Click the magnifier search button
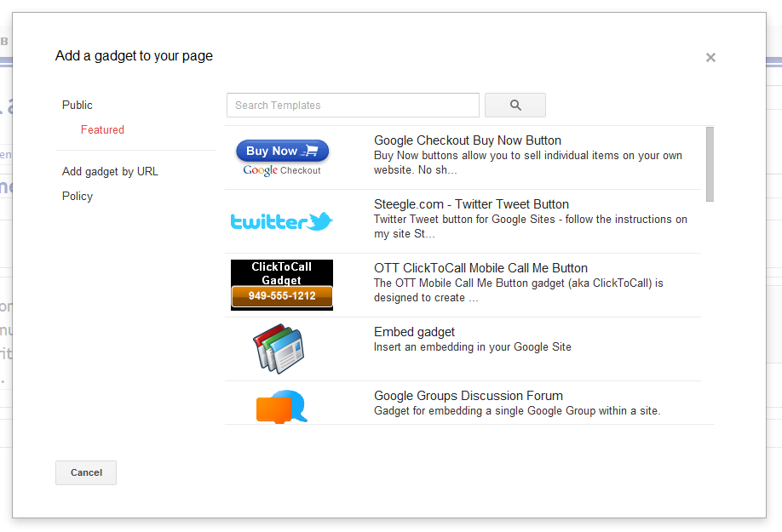Screen dimensions: 782x532 (x=515, y=106)
